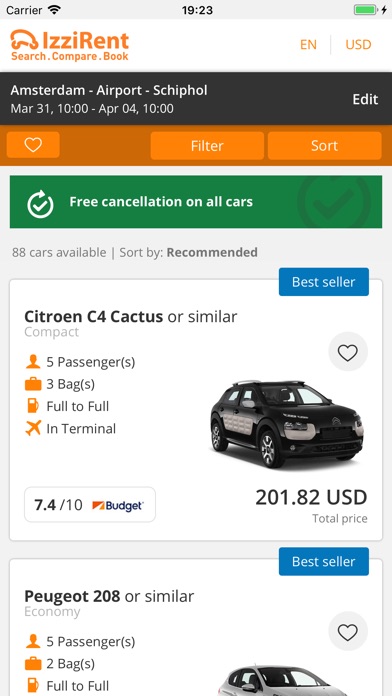
Task: Open the 7.4/10 Budget rating box
Action: [90, 505]
